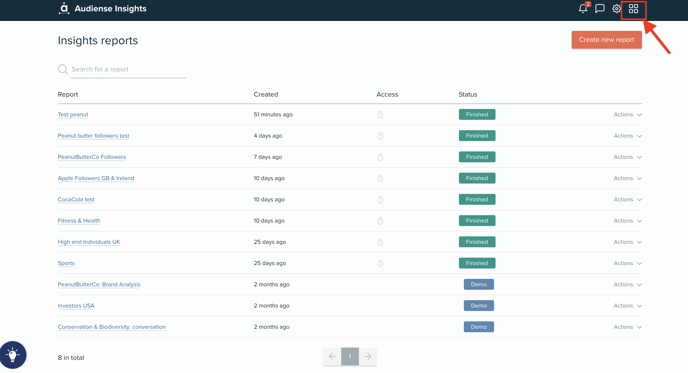Click the Access column header
This screenshot has height=373, width=688.
click(387, 94)
